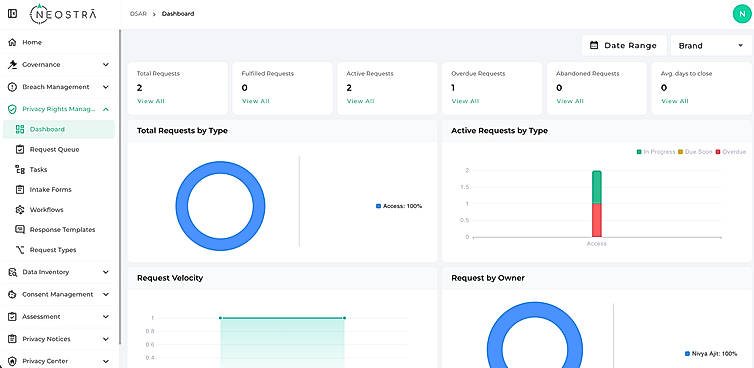
Task: Toggle Overdue legend entry
Action: point(730,152)
